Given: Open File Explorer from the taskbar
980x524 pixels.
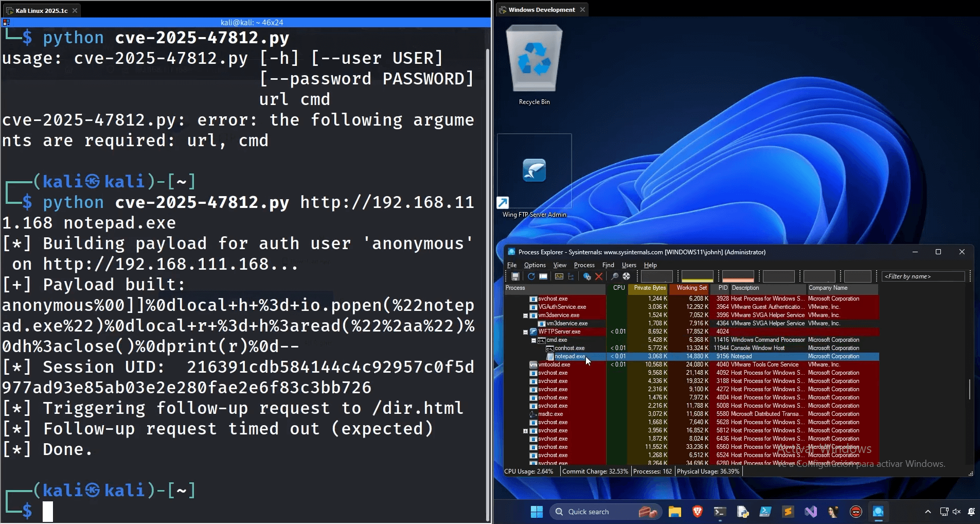Looking at the screenshot, I should 675,512.
